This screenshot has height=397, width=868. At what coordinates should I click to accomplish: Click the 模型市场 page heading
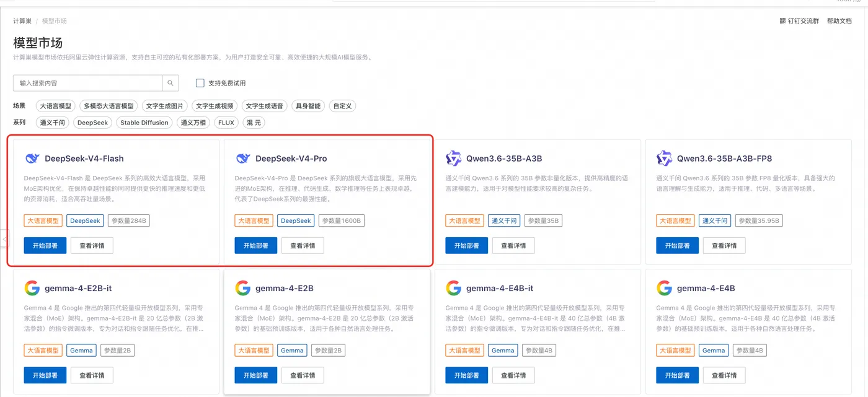pos(38,43)
